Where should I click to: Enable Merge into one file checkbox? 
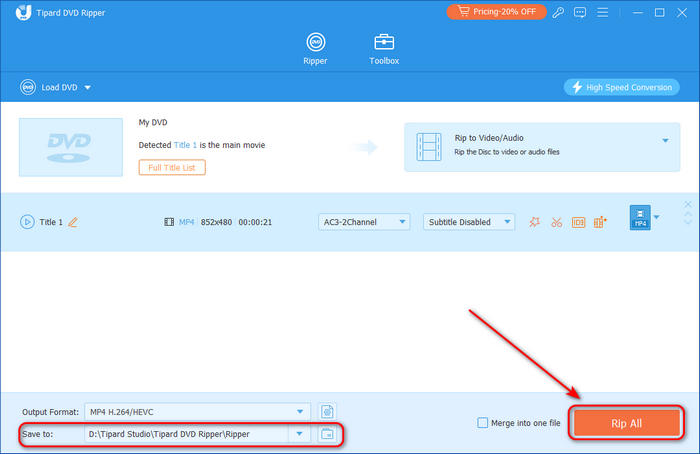(x=483, y=423)
